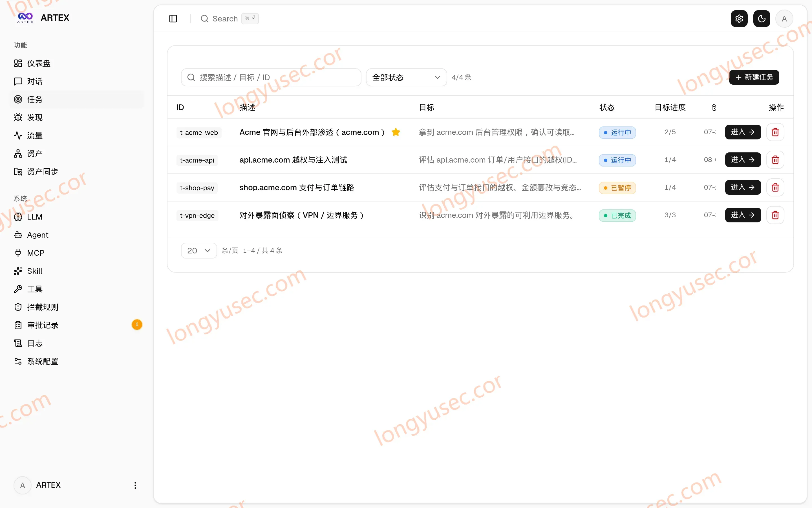812x508 pixels.
Task: Click the 状态 column header
Action: [607, 107]
